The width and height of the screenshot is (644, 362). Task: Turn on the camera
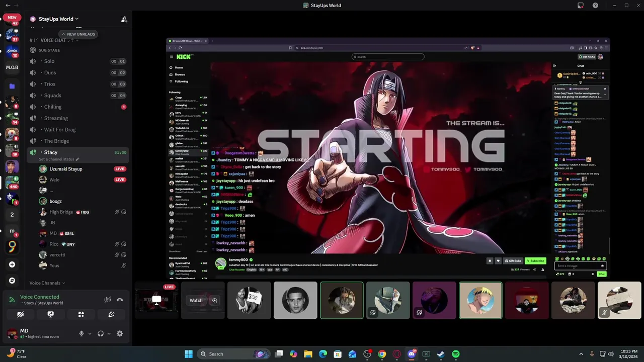click(20, 314)
